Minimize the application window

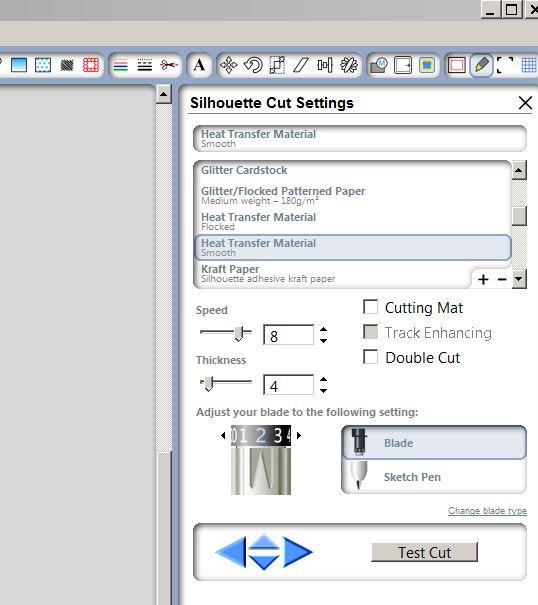pos(490,9)
